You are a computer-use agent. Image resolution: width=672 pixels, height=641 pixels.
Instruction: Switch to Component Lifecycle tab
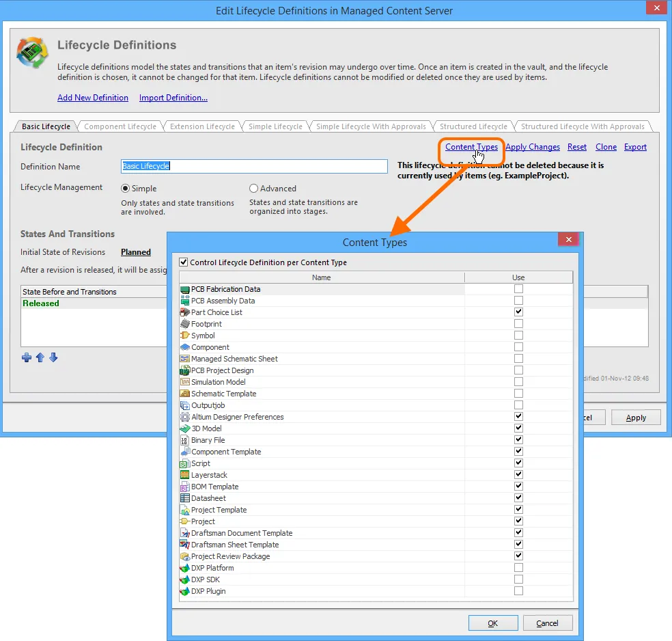click(x=120, y=126)
